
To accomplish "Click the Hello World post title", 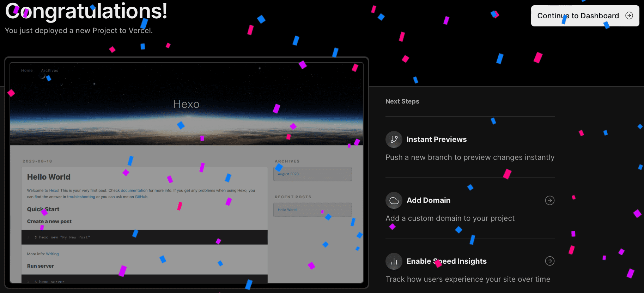I will pos(49,177).
